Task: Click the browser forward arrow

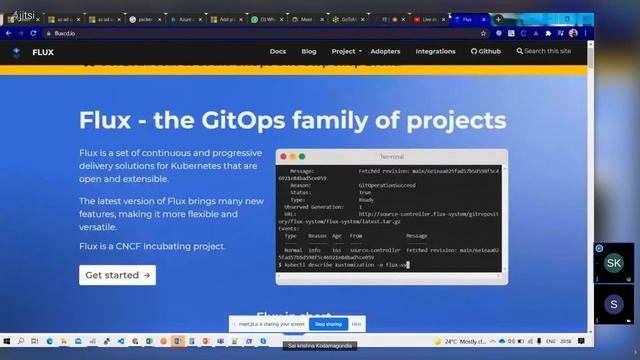Action: 20,33
